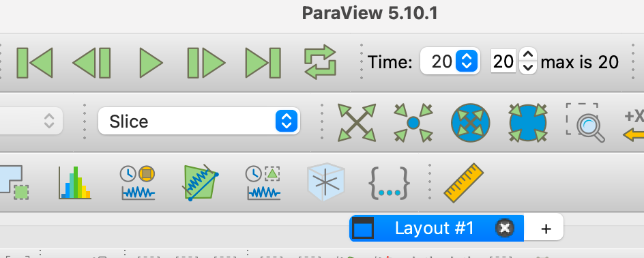The height and width of the screenshot is (258, 644).
Task: Increment the time step stepper up arrow
Action: 528,55
